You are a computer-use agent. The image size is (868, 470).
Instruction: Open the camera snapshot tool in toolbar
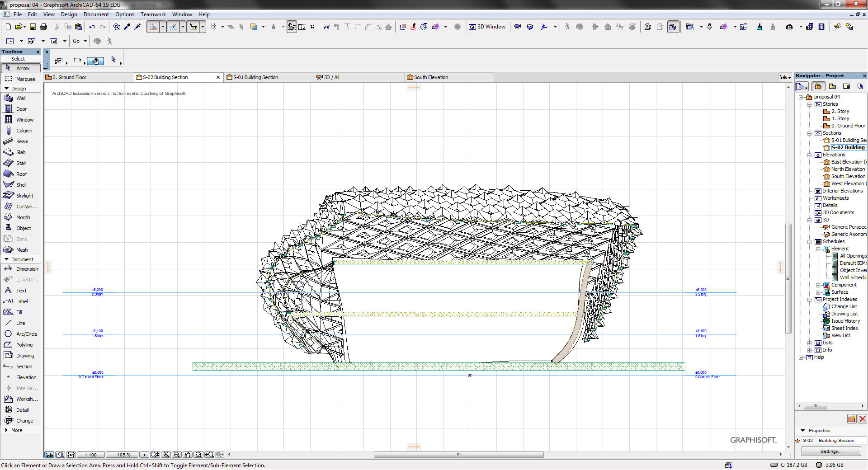coord(789,27)
